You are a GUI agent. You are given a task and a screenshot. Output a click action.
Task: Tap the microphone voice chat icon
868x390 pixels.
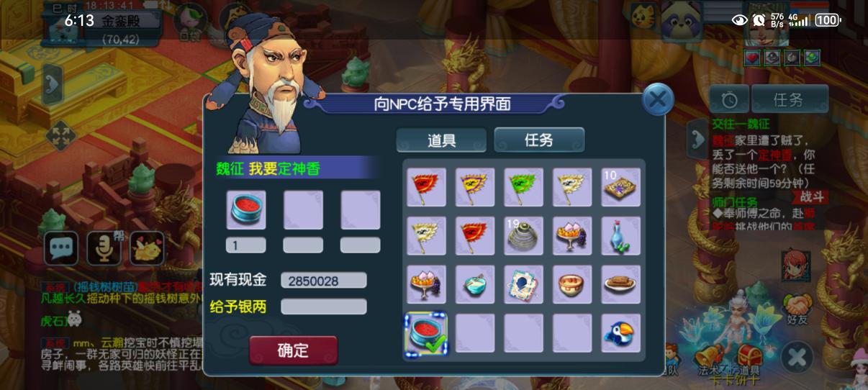tap(104, 248)
